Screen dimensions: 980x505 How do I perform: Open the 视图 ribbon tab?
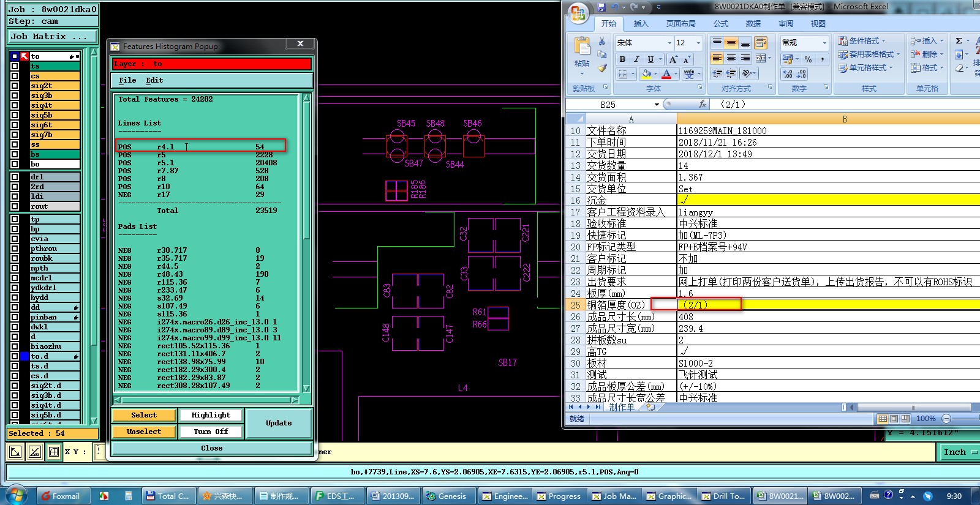point(818,24)
